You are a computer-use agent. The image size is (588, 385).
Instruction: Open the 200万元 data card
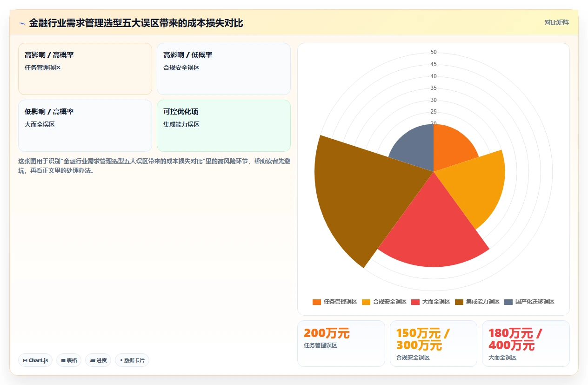pos(341,344)
